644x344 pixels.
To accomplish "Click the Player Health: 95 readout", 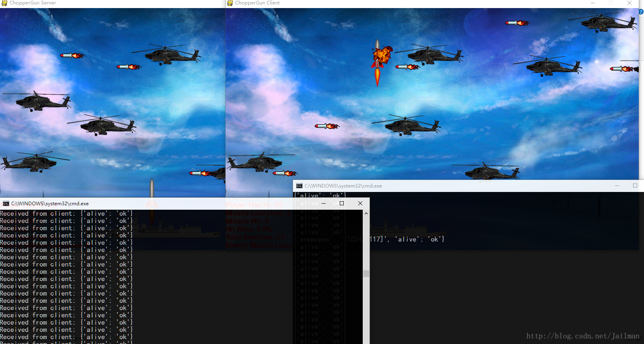I will click(254, 205).
